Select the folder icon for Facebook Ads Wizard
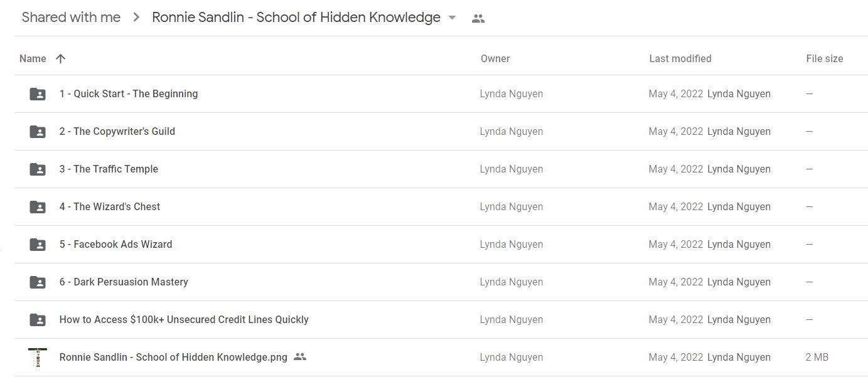Viewport: 868px width, 377px height. pyautogui.click(x=38, y=245)
